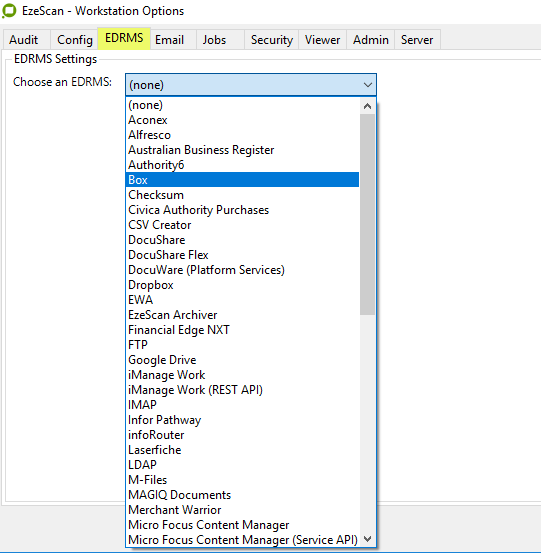This screenshot has height=553, width=541.
Task: Choose iManage Work (REST API) entry
Action: tap(242, 390)
